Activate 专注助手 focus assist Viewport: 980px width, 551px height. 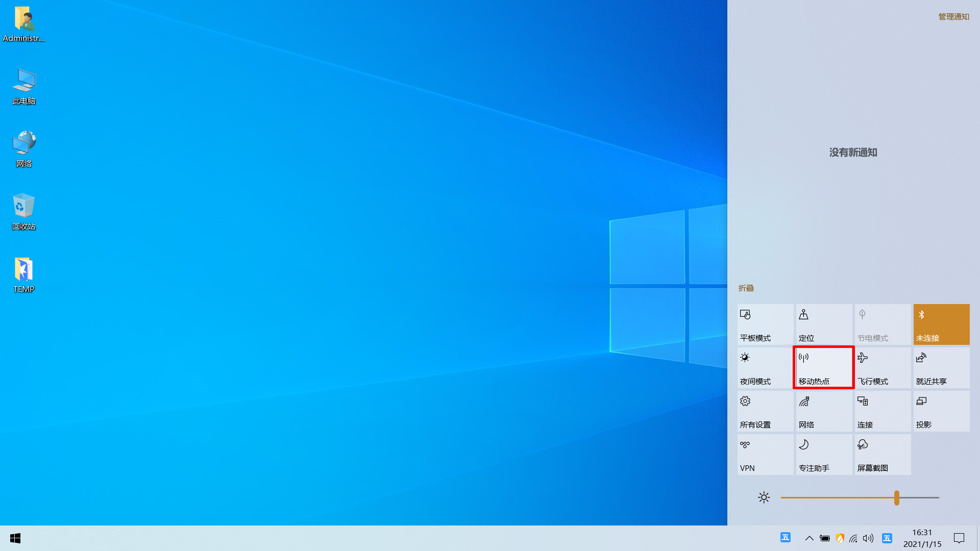coord(823,454)
